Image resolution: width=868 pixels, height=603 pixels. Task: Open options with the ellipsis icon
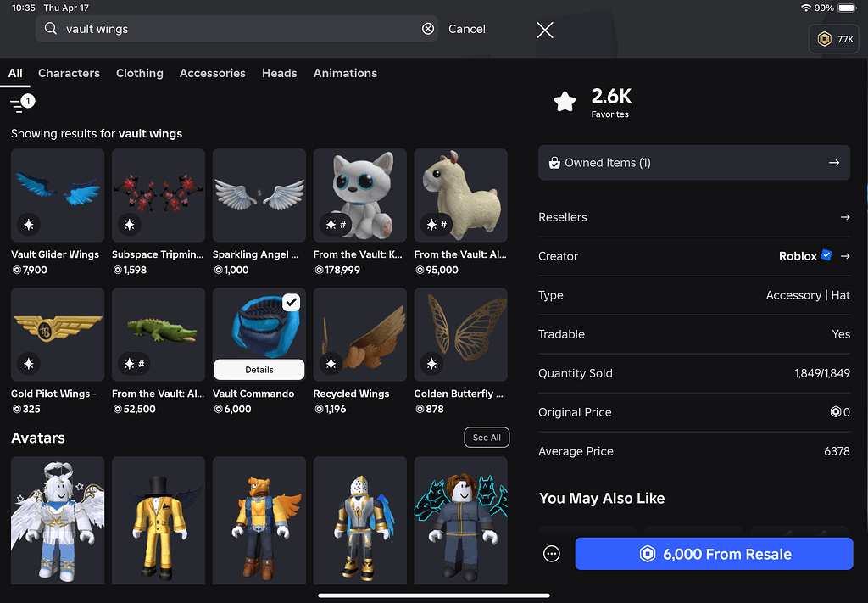(552, 553)
